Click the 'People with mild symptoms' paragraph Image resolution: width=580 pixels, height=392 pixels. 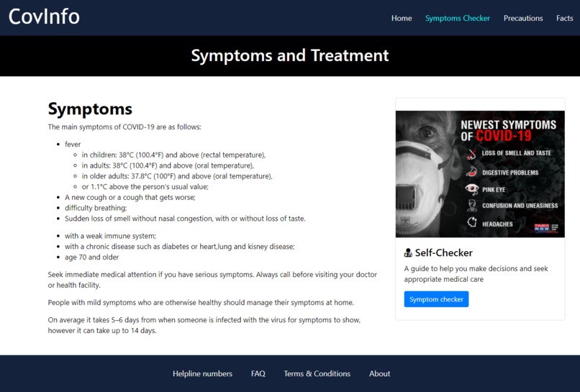[201, 303]
